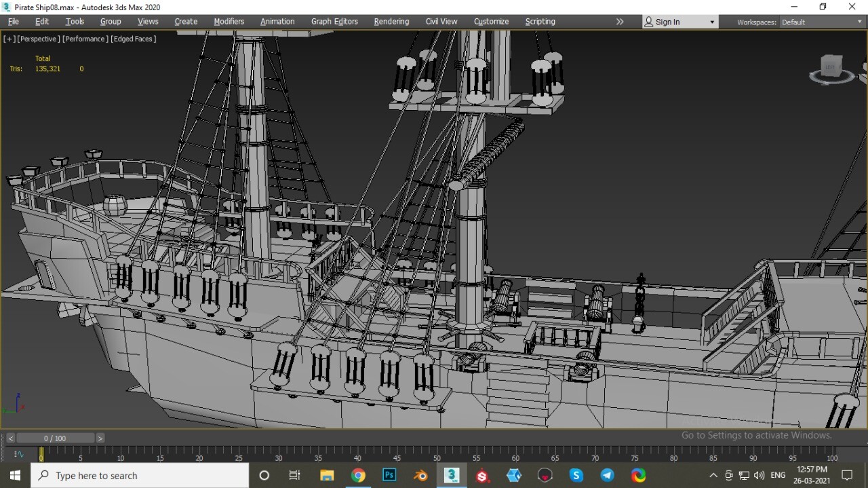This screenshot has height=488, width=868.
Task: Open Google Chrome from the taskbar
Action: (x=358, y=476)
